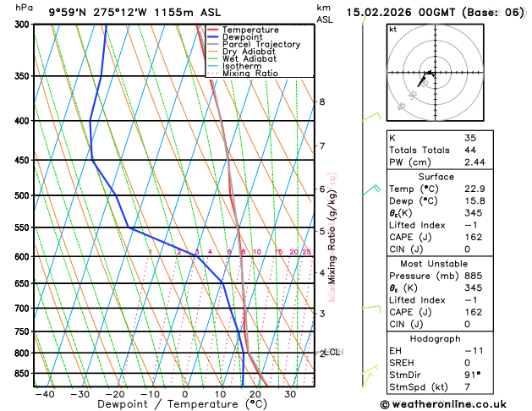
Task: Click the hodograph wind vector arrow
Action: (421, 82)
